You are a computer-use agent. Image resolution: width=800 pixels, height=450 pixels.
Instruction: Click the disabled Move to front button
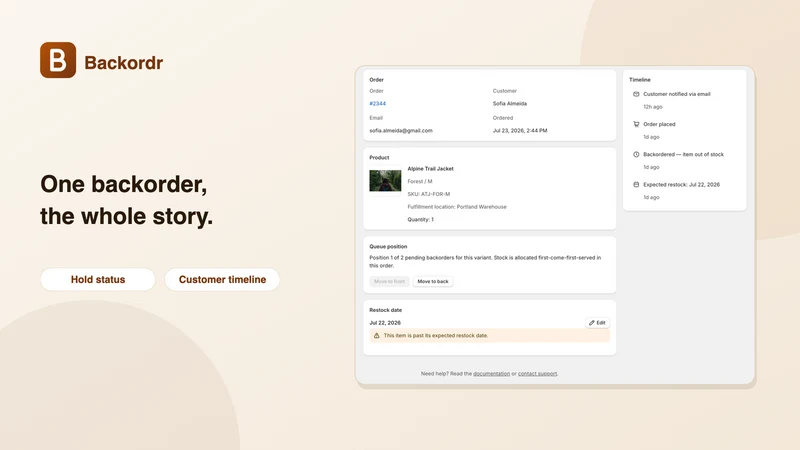point(389,281)
